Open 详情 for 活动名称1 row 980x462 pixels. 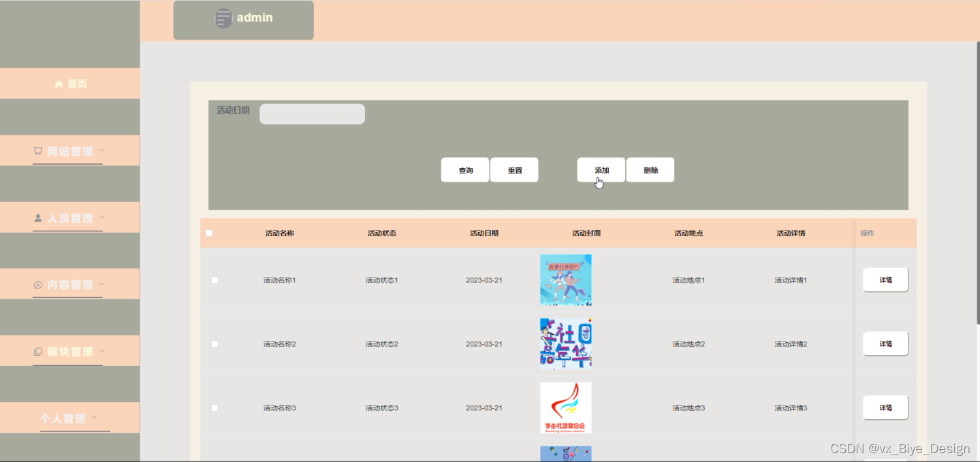(885, 280)
